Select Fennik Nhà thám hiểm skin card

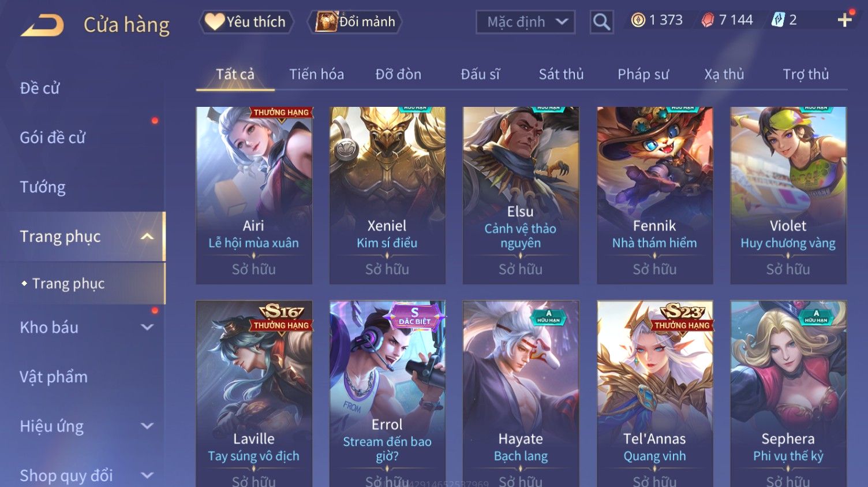pyautogui.click(x=654, y=195)
